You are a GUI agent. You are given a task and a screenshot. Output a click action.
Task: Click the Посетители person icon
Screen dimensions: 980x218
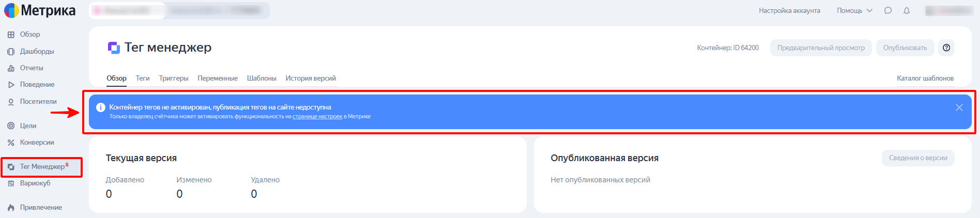11,102
